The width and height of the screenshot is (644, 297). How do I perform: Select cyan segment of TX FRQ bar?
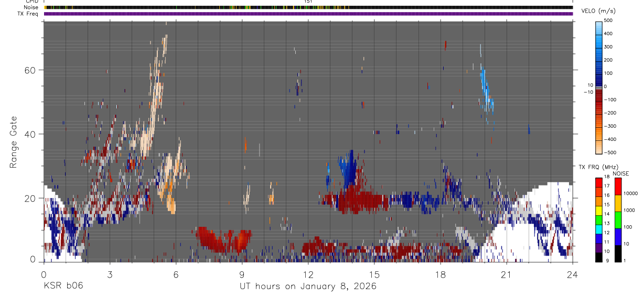click(599, 229)
